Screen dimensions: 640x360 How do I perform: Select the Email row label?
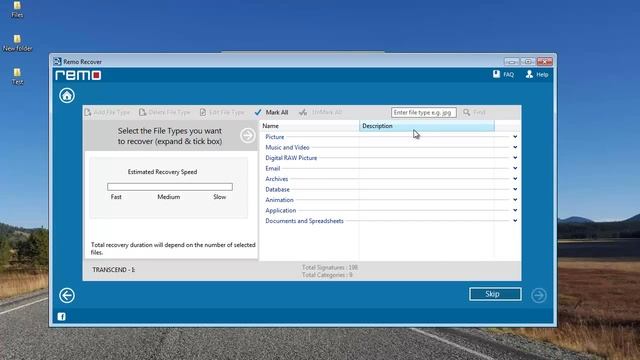[x=273, y=168]
